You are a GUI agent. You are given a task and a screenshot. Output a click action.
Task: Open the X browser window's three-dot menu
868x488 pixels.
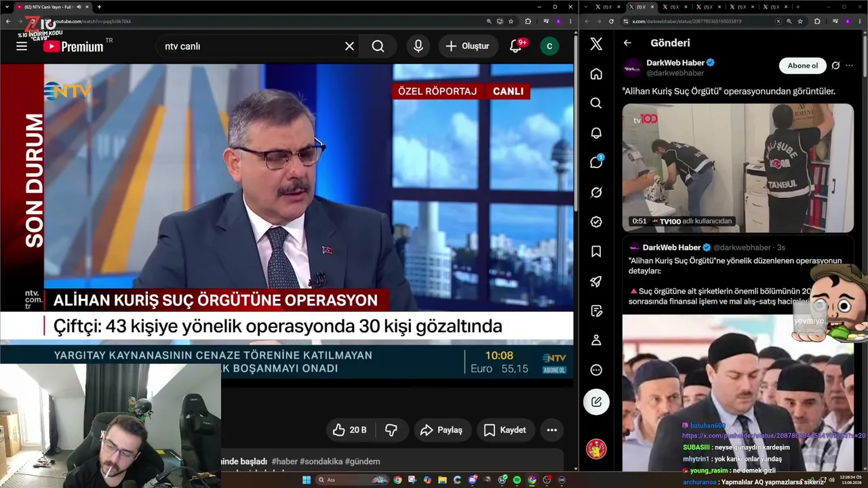859,21
